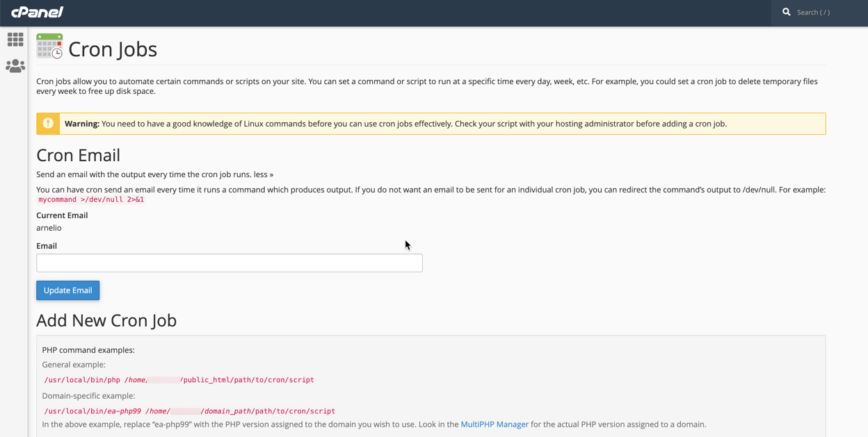
Task: Click the 'mycommand >/dev/null 2>&1' code snippet
Action: (91, 199)
